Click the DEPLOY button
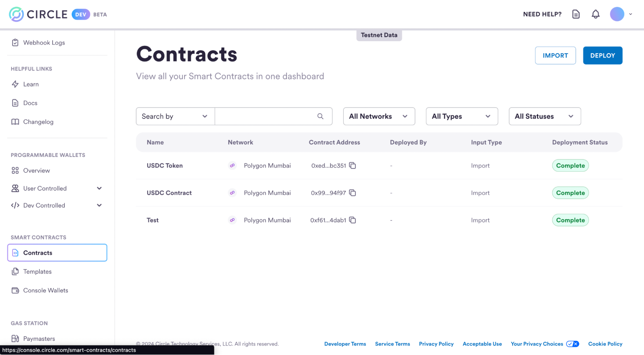Screen dimensions: 644x355 pyautogui.click(x=602, y=55)
